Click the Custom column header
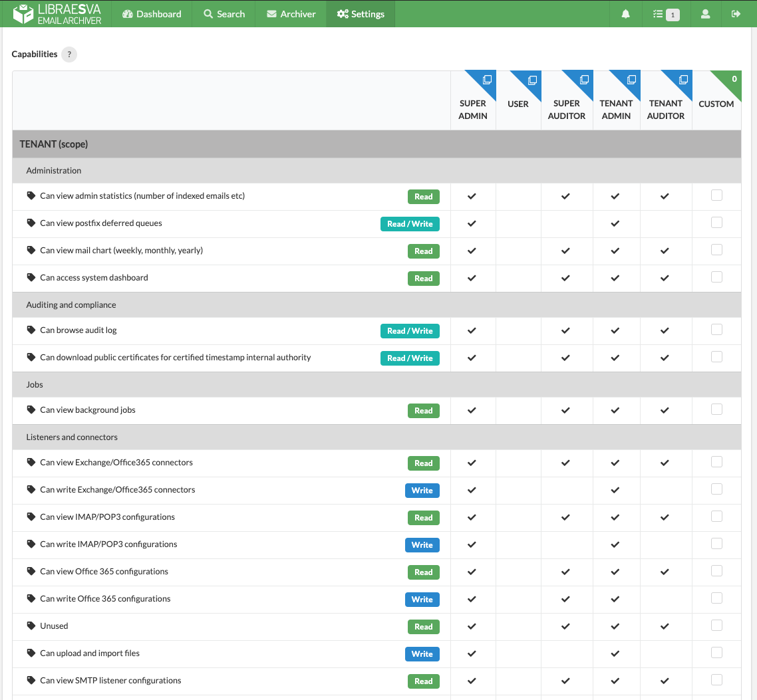 point(716,104)
